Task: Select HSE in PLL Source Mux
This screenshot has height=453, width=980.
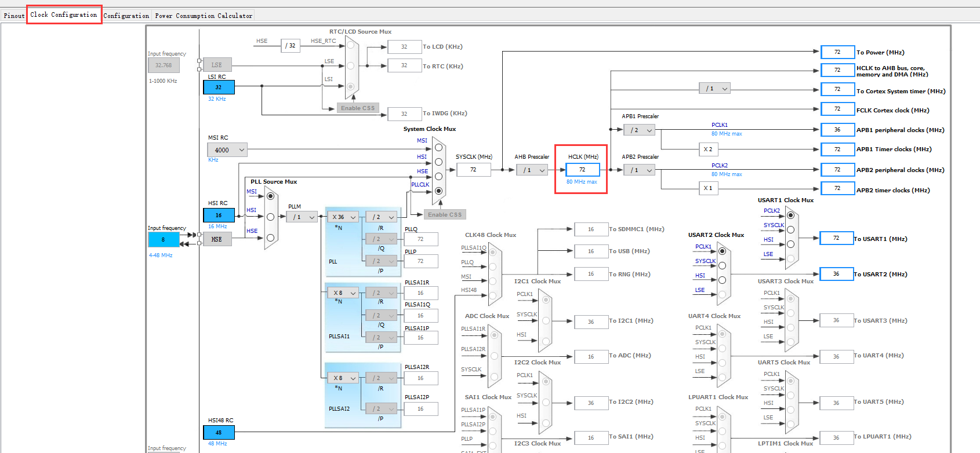Action: (x=270, y=238)
